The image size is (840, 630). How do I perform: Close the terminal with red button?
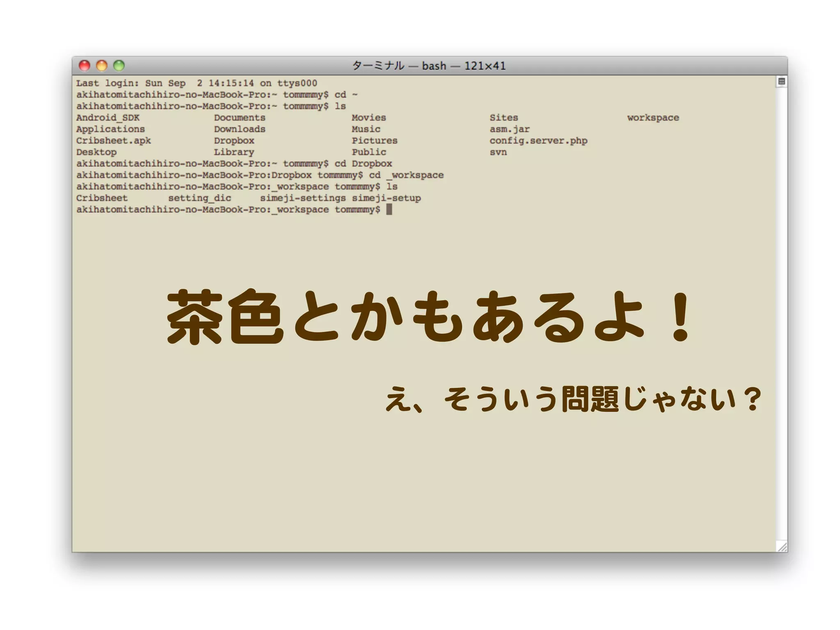tap(84, 66)
